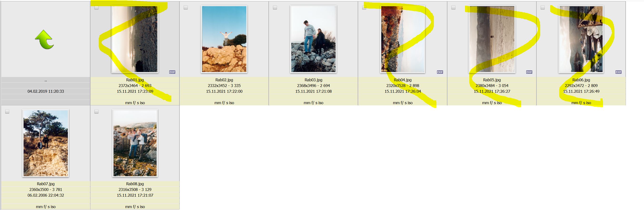Click the EXIF badge on Rab05.jpg
This screenshot has height=210, width=644.
coord(529,72)
